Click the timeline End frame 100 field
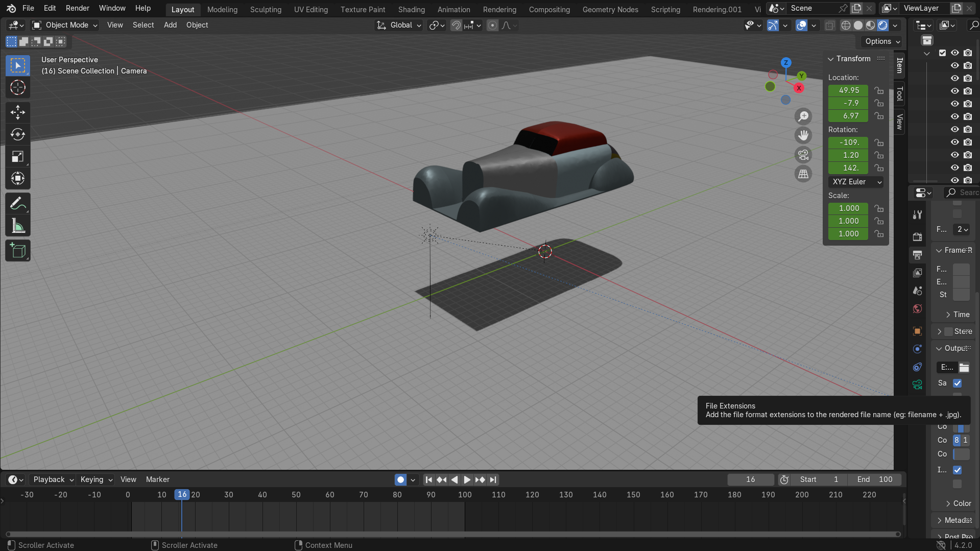This screenshot has width=980, height=551. 875,480
